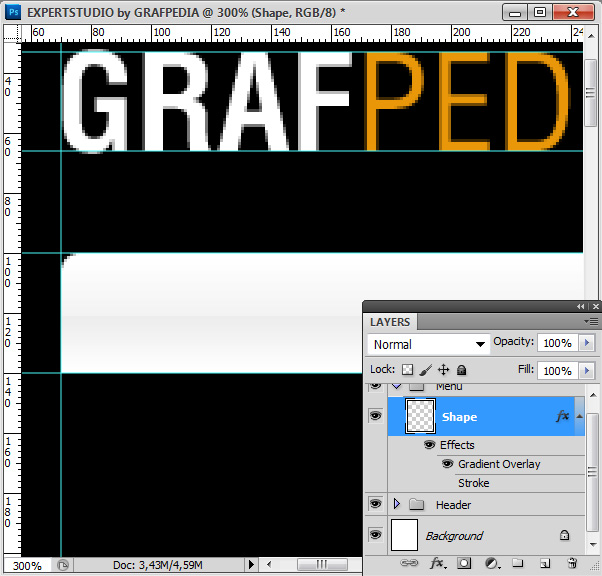Click the Shape layer thumbnail
Screen dimensions: 602x576
click(420, 416)
